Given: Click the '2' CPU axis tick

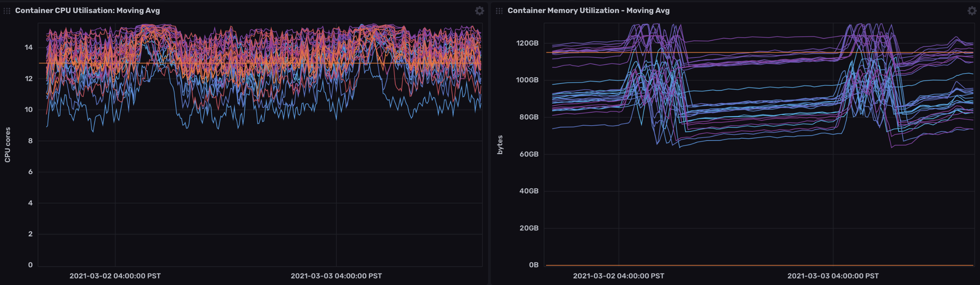Looking at the screenshot, I should tap(30, 234).
